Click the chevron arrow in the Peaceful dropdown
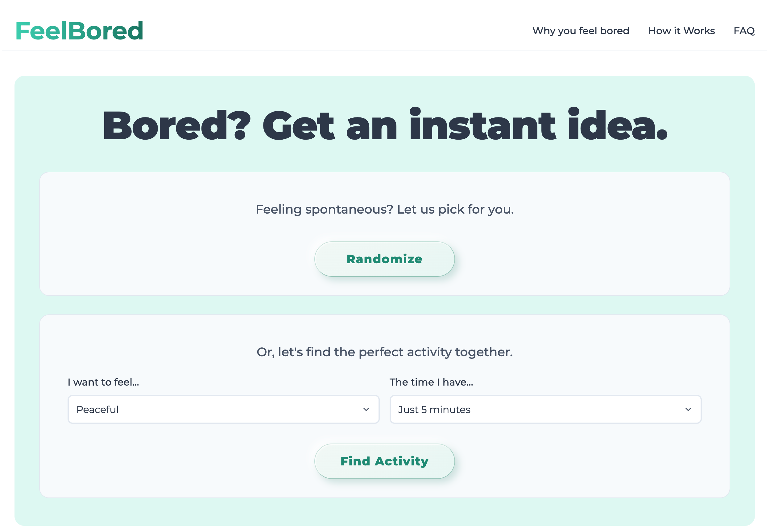Screen dimensions: 770x532 point(366,409)
